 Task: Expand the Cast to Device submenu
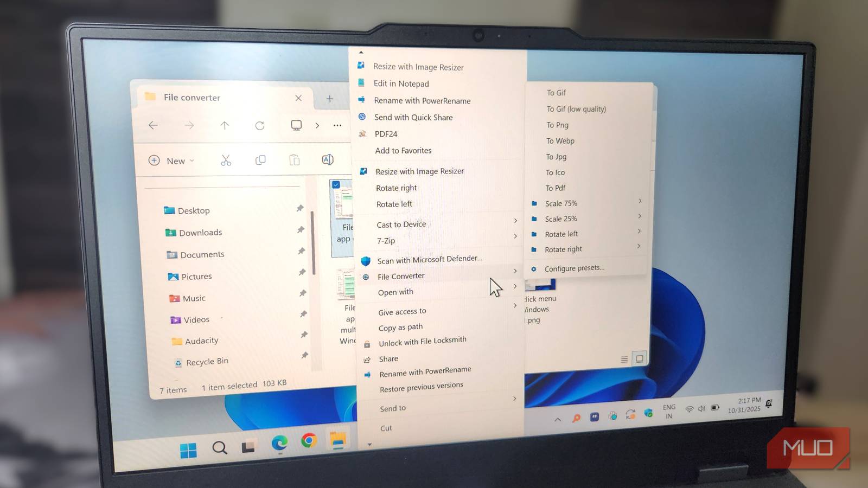click(515, 221)
